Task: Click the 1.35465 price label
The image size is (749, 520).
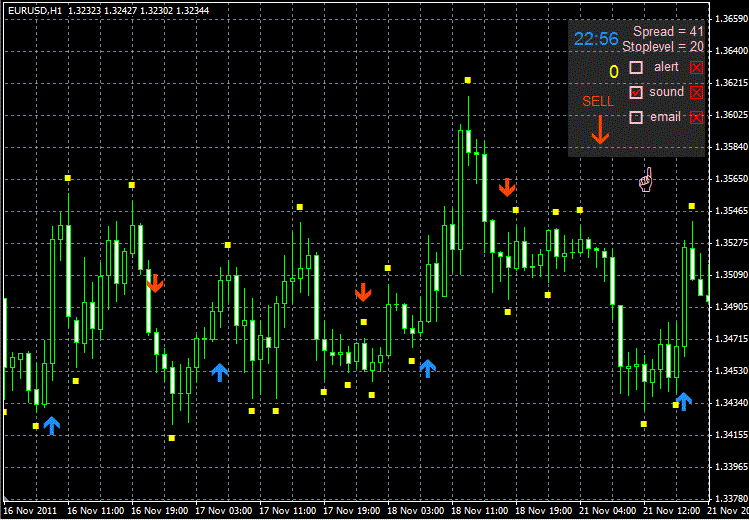Action: [730, 211]
